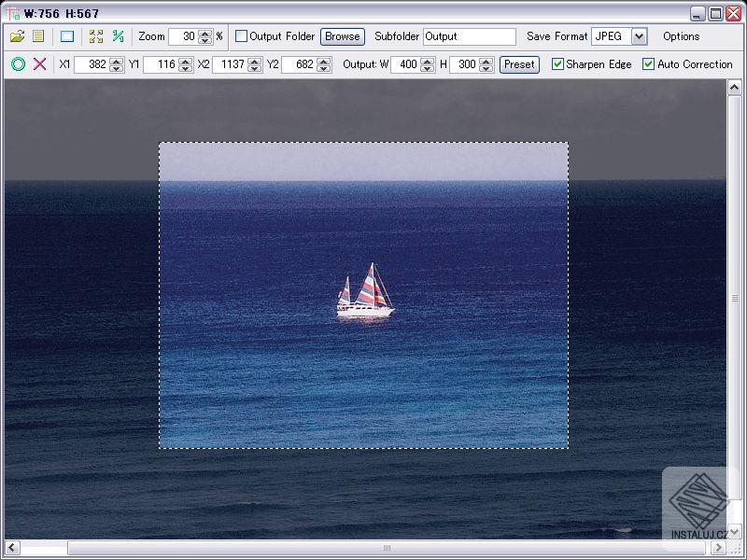This screenshot has height=560, width=747.
Task: Open the Options menu
Action: point(682,36)
